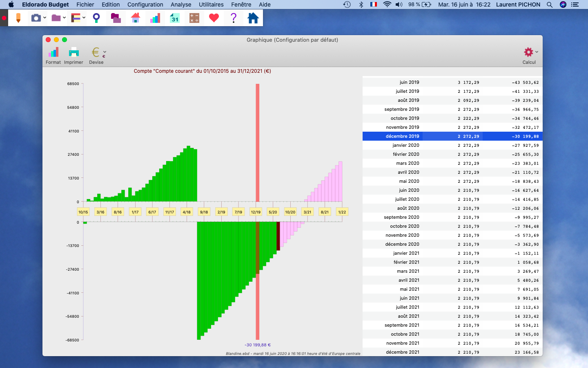
Task: Click the magnifier search icon in floating toolbar
Action: pos(96,18)
